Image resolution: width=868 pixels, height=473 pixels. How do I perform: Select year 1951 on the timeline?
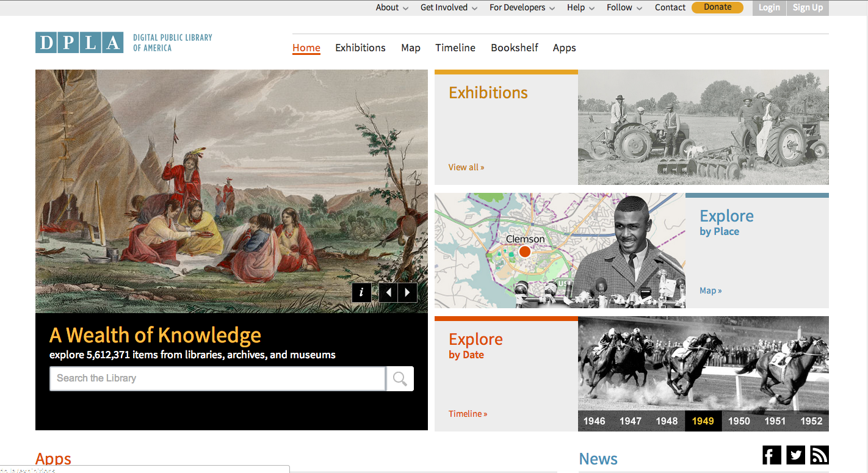point(775,421)
